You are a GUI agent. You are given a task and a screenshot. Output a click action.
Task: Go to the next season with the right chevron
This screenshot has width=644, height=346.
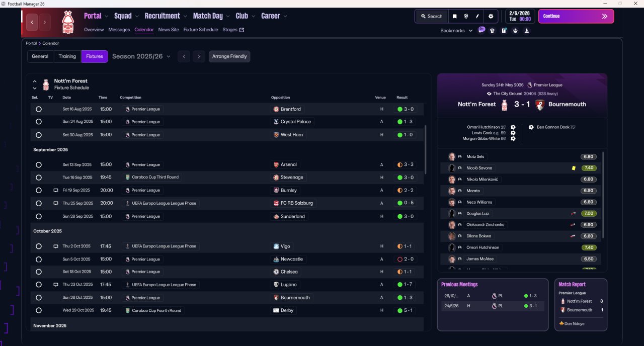(x=199, y=56)
